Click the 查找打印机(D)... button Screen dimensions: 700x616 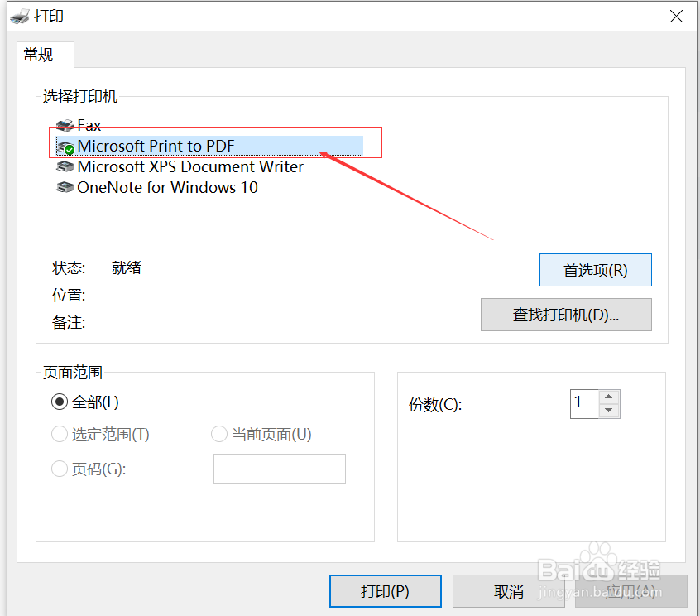point(566,315)
